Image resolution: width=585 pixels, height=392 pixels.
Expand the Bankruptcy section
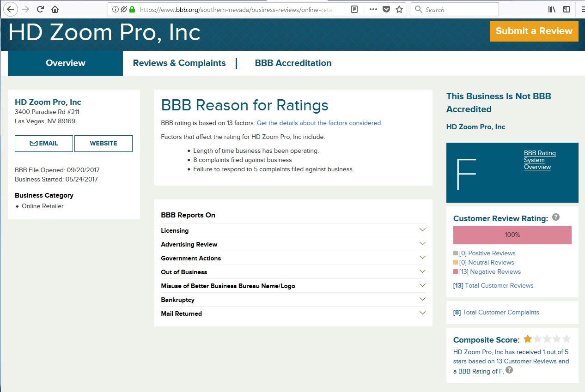point(293,300)
